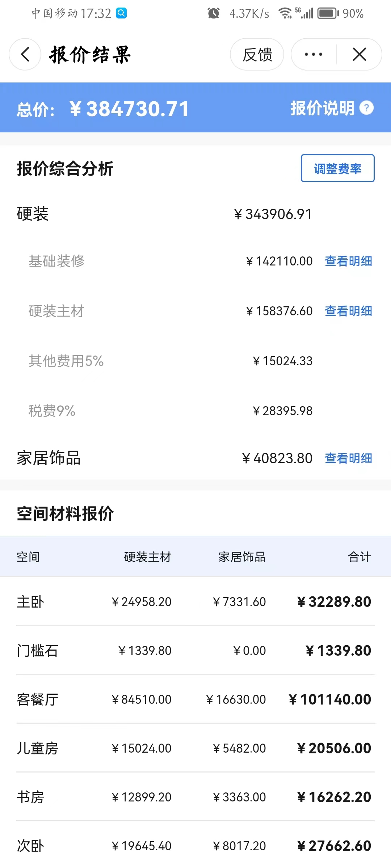Open the 反馈 feedback button
Viewport: 391px width, 868px height.
tap(257, 55)
